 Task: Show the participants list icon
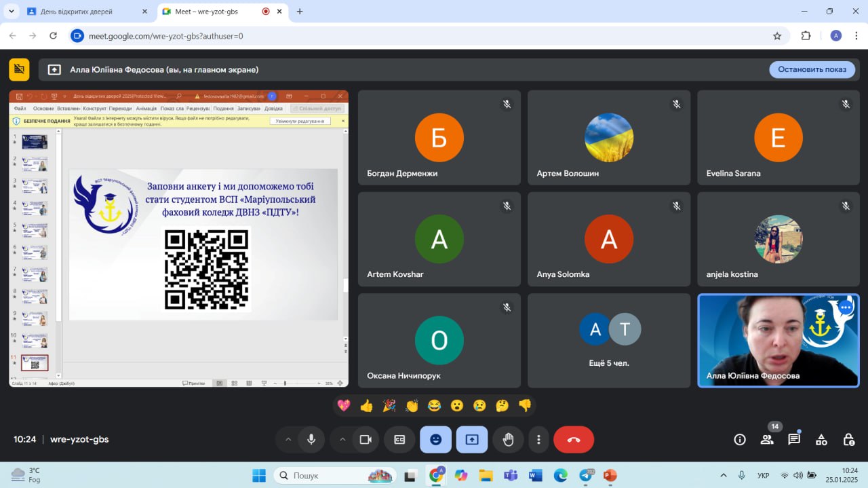pyautogui.click(x=767, y=439)
